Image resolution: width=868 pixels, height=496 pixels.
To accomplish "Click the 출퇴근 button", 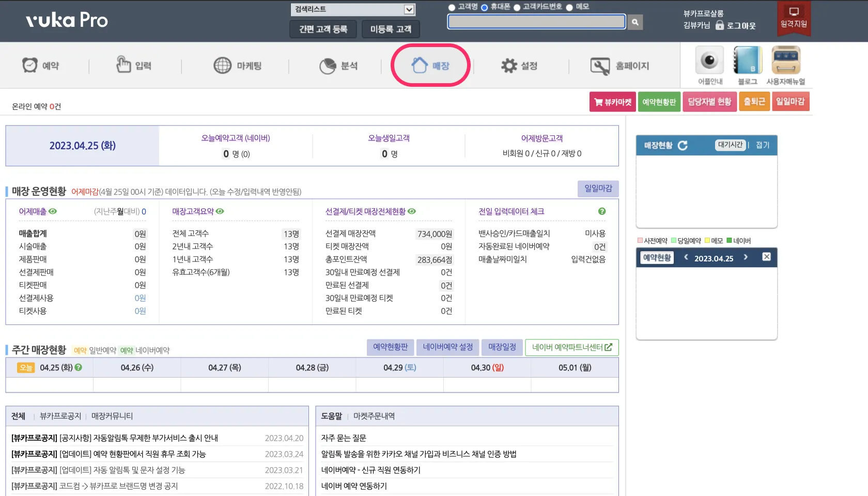I will pos(754,102).
